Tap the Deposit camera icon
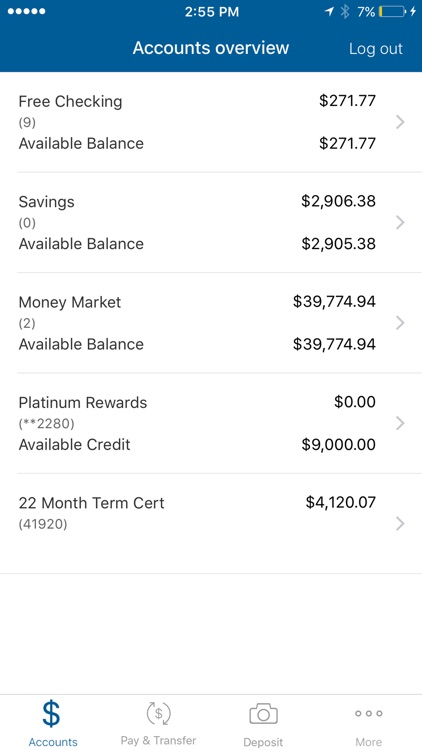 [x=263, y=714]
